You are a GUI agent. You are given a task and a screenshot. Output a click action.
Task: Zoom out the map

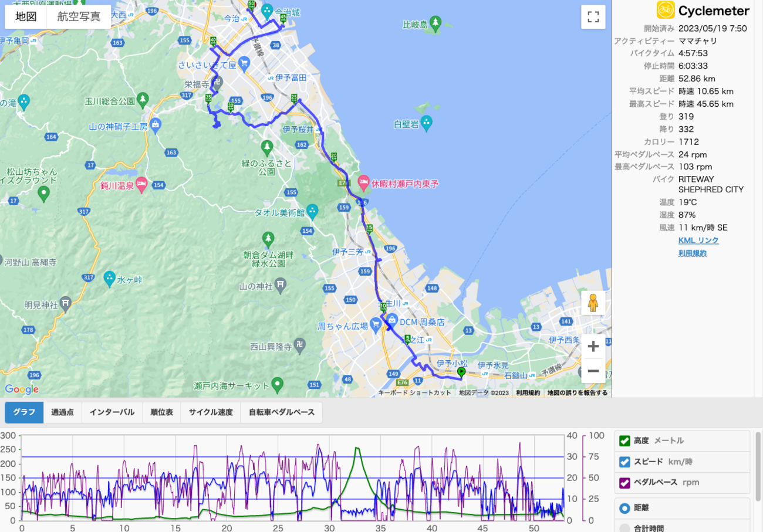[x=593, y=371]
